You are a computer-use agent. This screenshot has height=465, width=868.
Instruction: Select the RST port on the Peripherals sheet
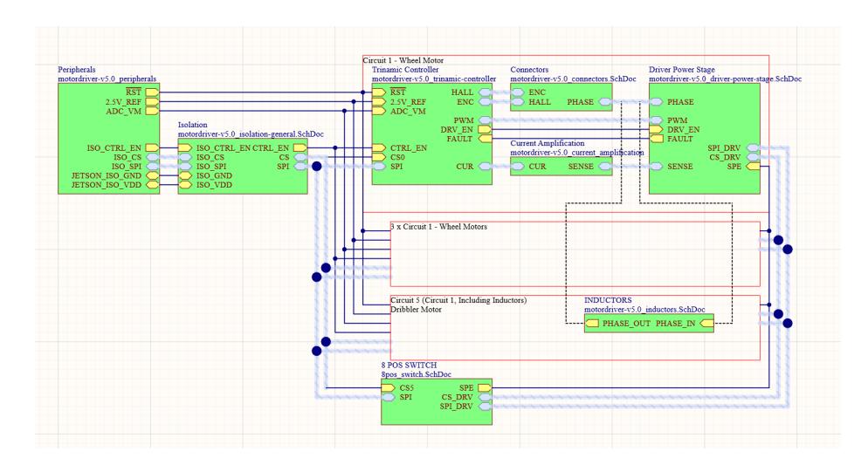pyautogui.click(x=152, y=92)
